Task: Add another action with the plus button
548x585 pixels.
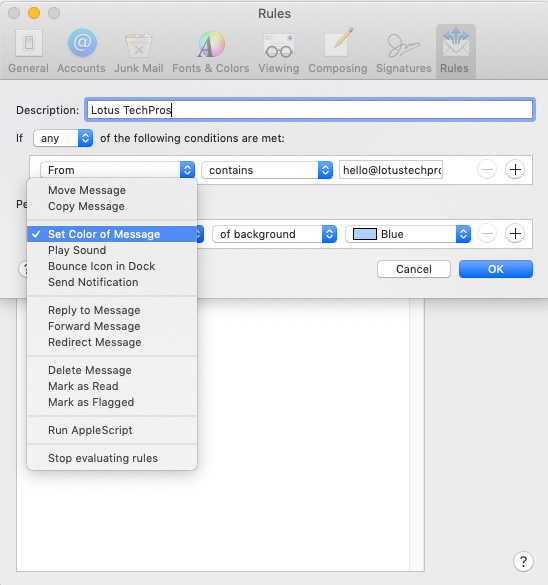Action: [515, 234]
